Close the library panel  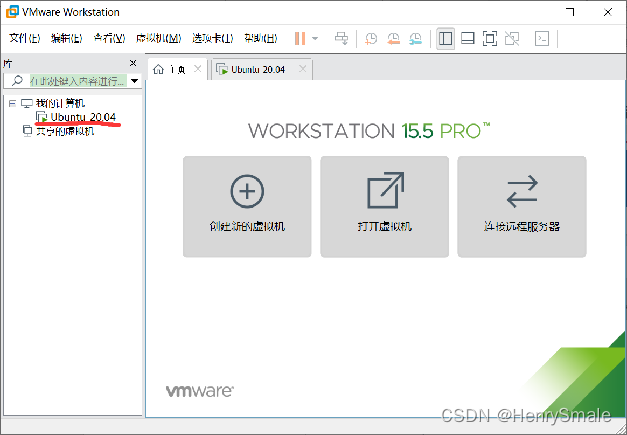coord(133,63)
